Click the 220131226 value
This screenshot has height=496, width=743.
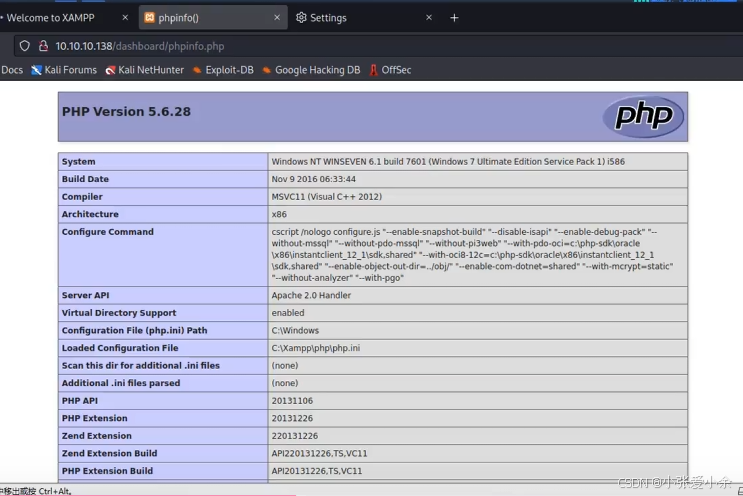pyautogui.click(x=295, y=436)
